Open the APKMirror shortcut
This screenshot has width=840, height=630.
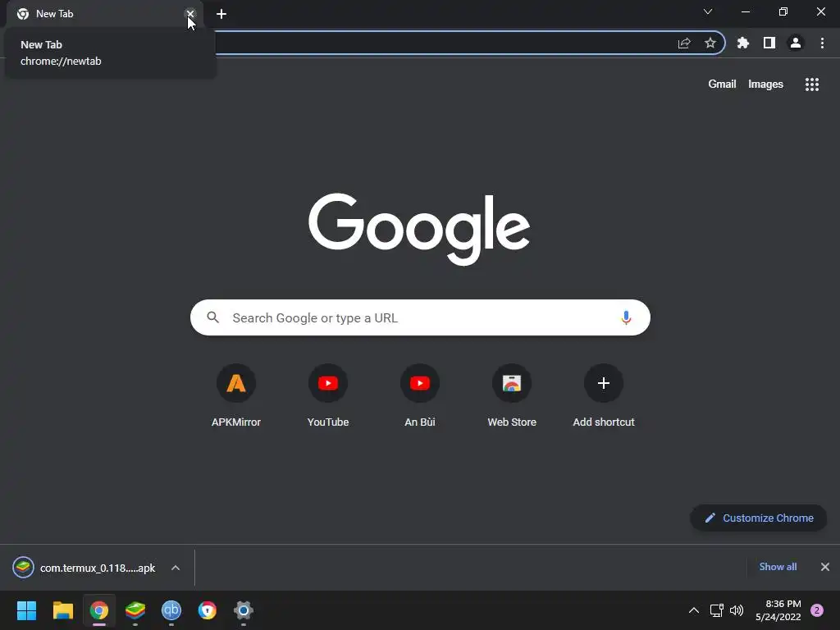(235, 396)
